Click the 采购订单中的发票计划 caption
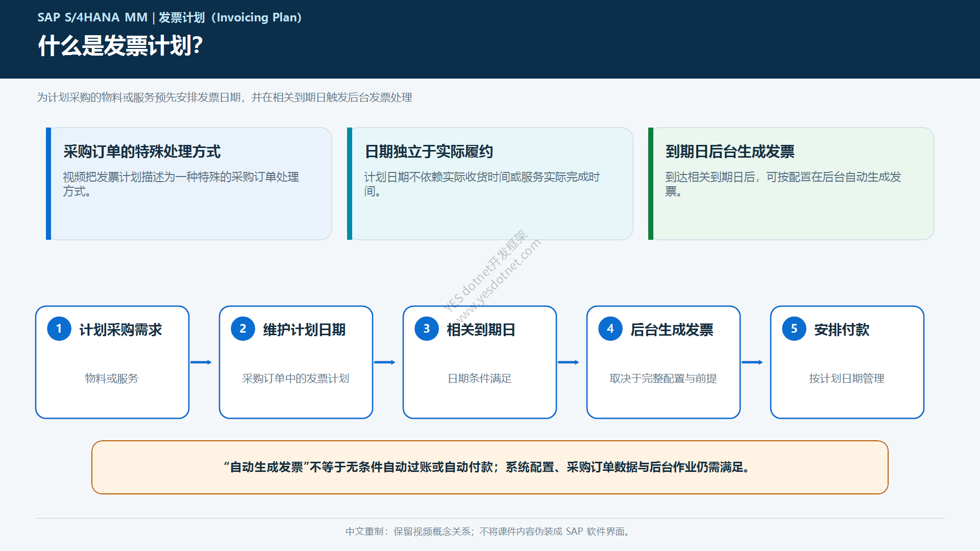 296,379
